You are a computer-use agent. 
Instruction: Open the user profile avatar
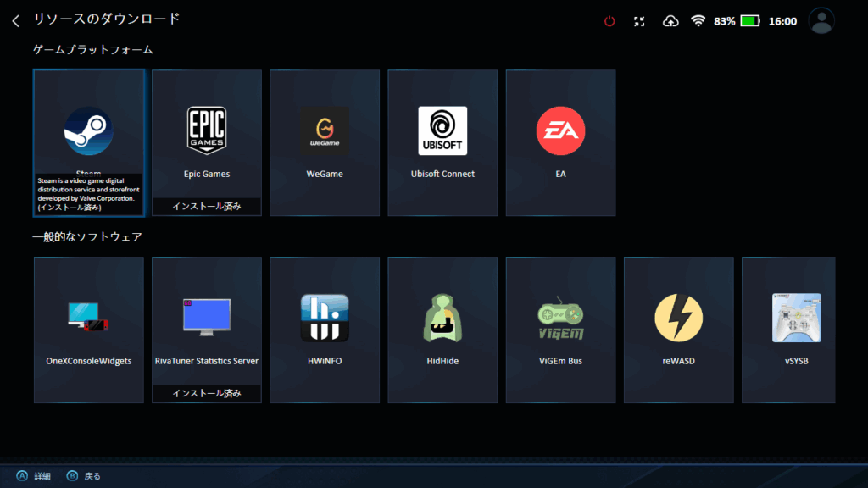point(821,21)
